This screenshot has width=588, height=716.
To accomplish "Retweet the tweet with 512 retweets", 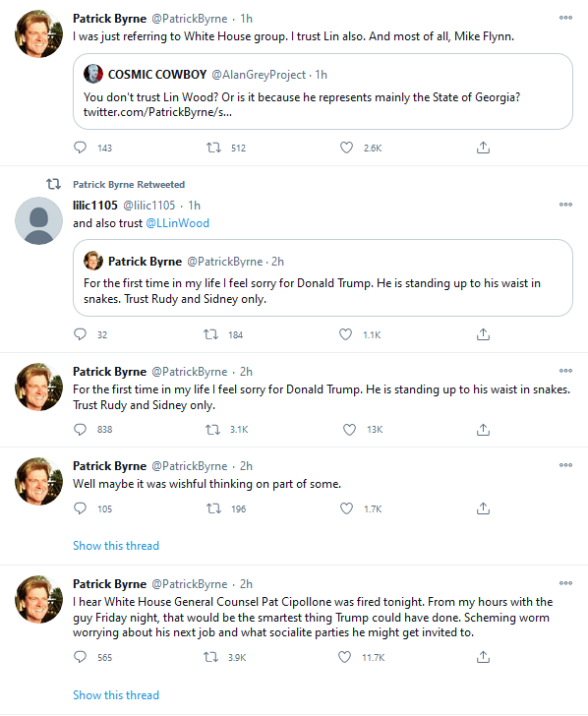I will (213, 148).
